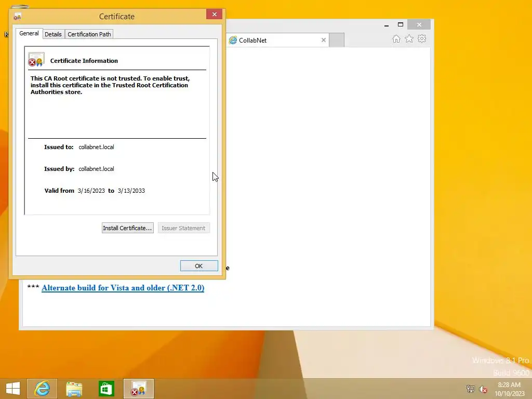
Task: Click the Certificate Information heading
Action: pyautogui.click(x=84, y=61)
